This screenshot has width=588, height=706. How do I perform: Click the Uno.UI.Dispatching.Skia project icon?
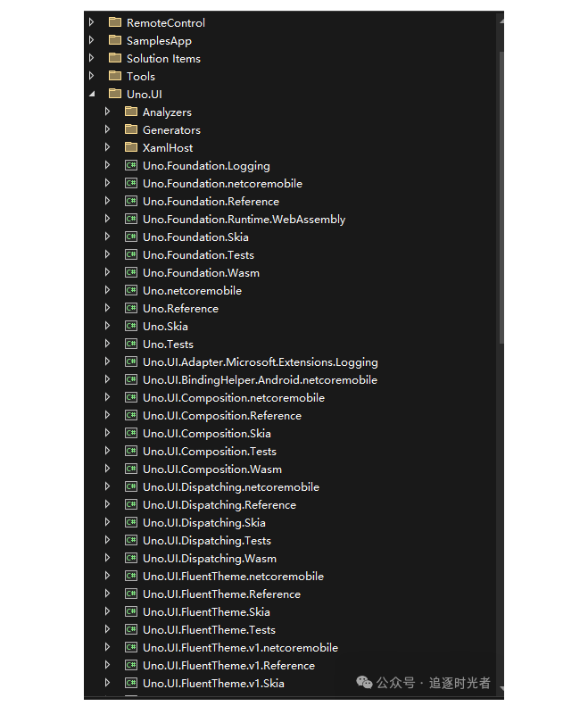click(130, 522)
